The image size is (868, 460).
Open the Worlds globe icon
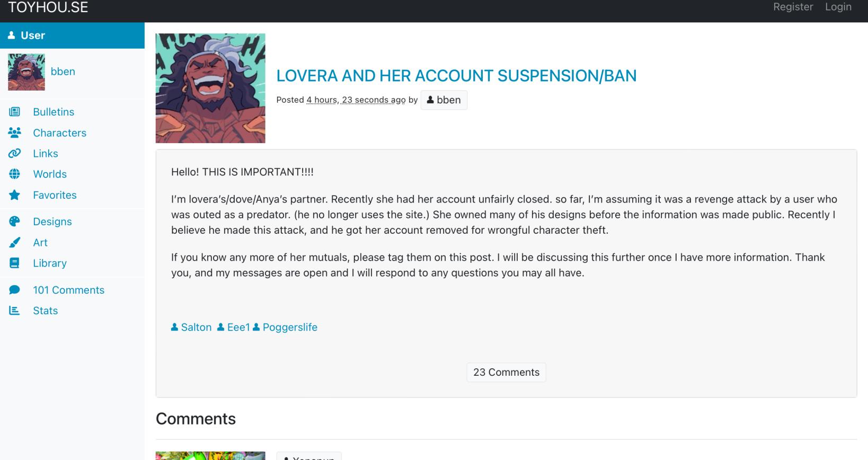point(15,174)
